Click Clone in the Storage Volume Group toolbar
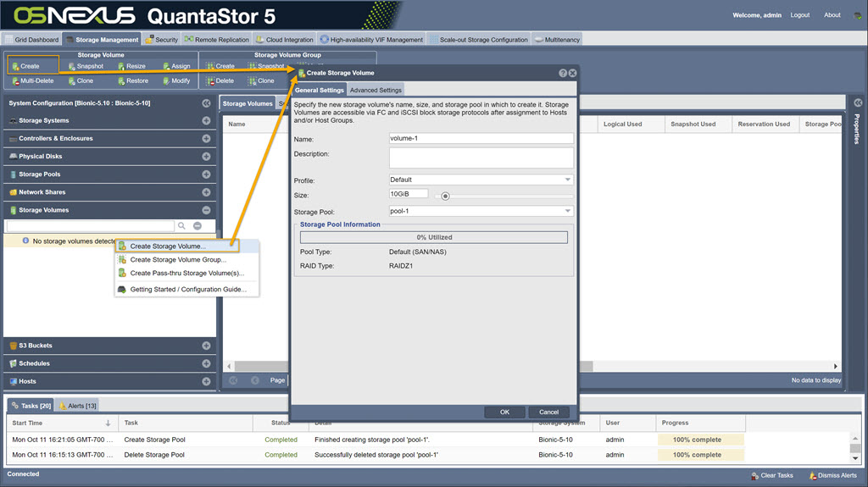Screen dimensions: 868x487 coord(261,80)
